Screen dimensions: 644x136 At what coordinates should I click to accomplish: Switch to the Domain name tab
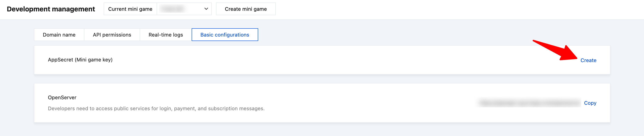tap(59, 35)
